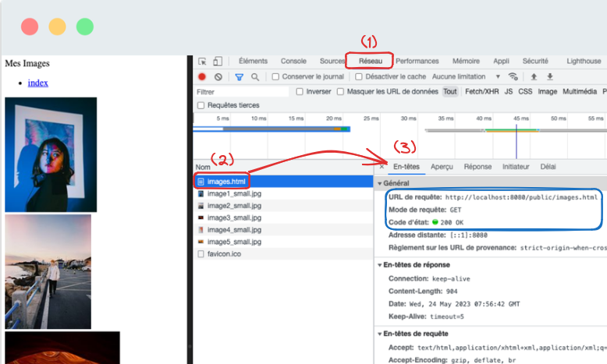Switch to the Console tab

[x=293, y=62]
